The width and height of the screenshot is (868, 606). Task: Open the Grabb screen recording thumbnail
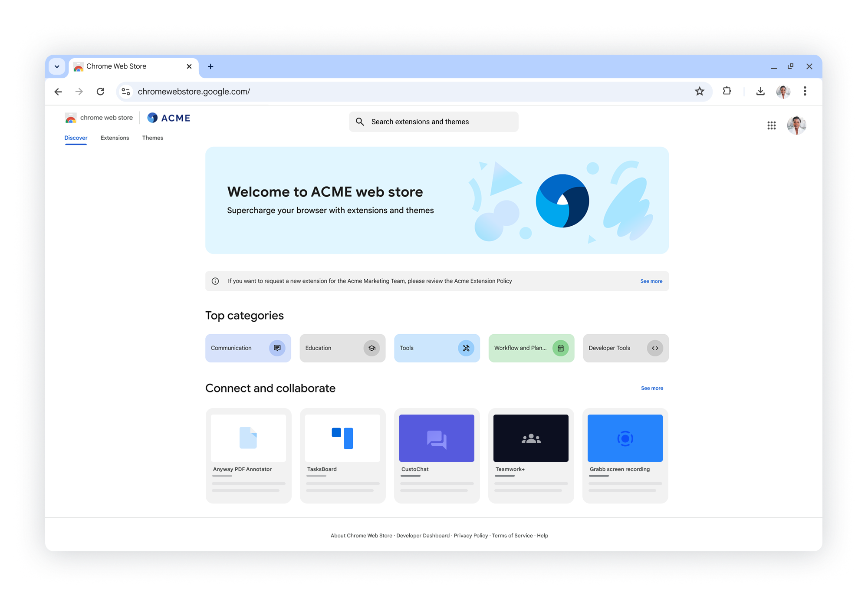coord(625,438)
